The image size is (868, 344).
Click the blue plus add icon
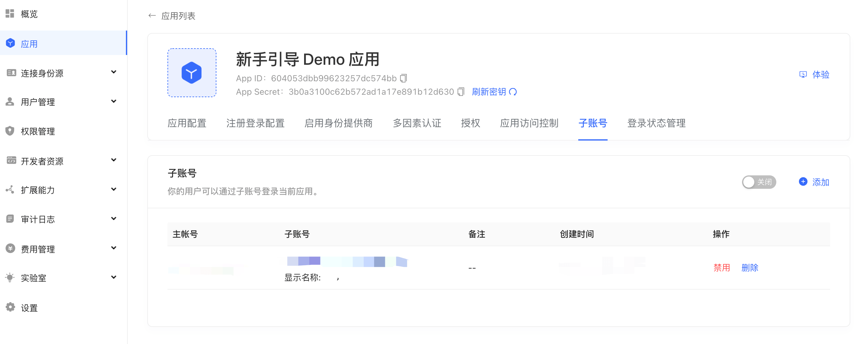coord(803,181)
